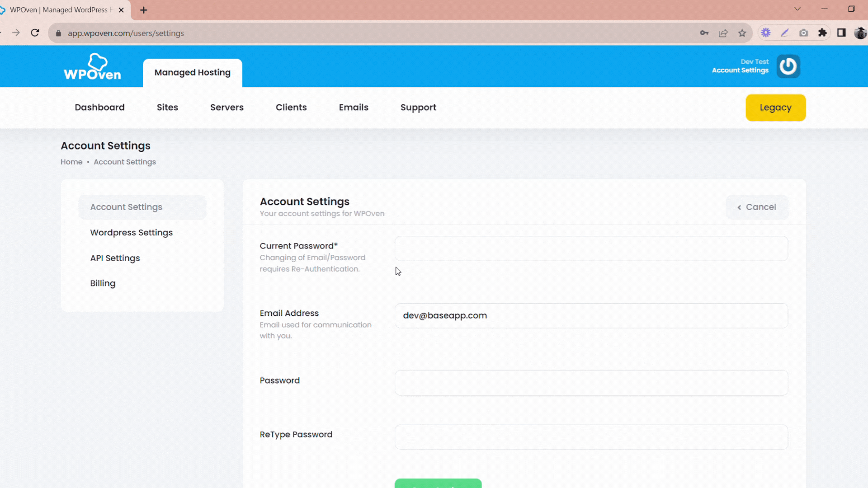Open the API Settings section
Screen dimensions: 868x488
[114, 258]
